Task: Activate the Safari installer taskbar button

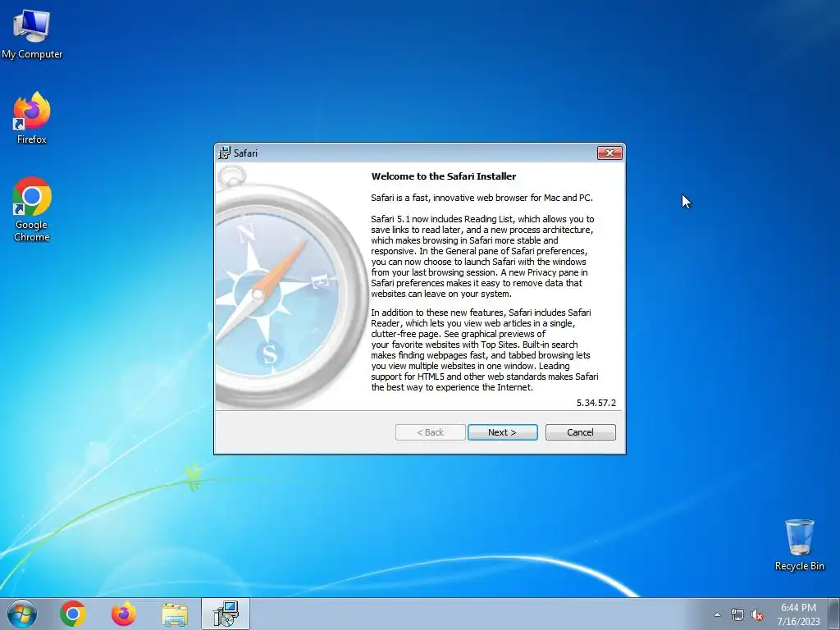Action: point(226,614)
